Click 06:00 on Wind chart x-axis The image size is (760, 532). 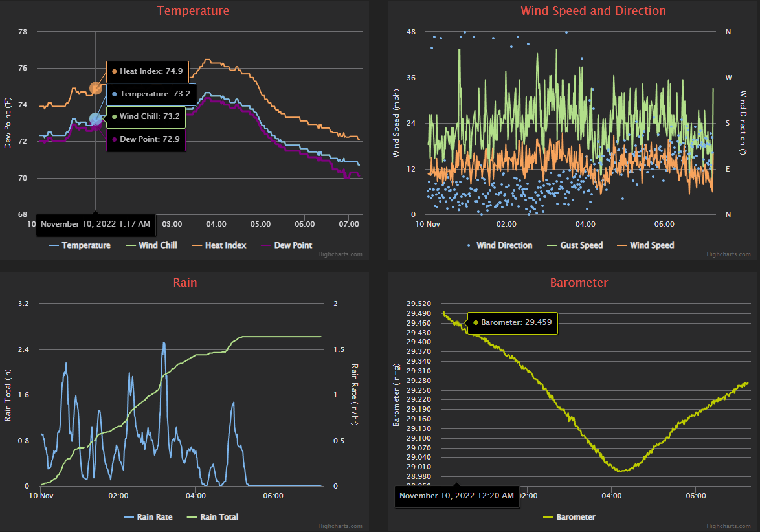click(665, 224)
